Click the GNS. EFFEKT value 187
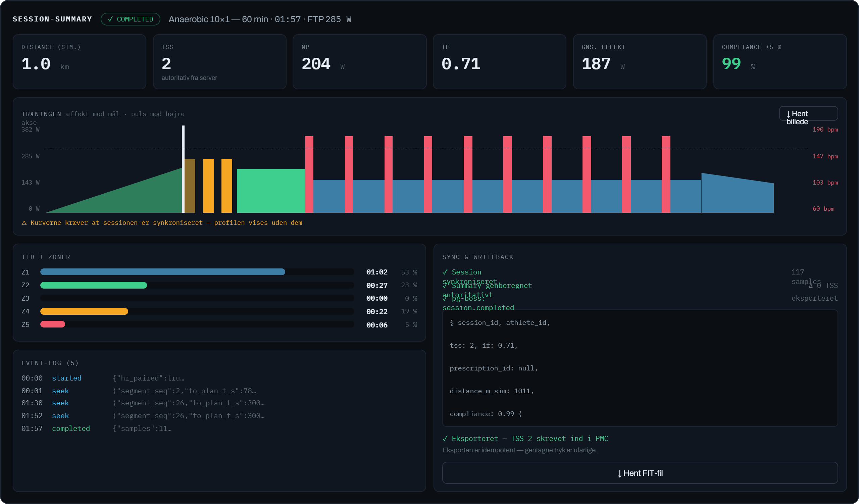The height and width of the screenshot is (504, 859). coord(596,64)
